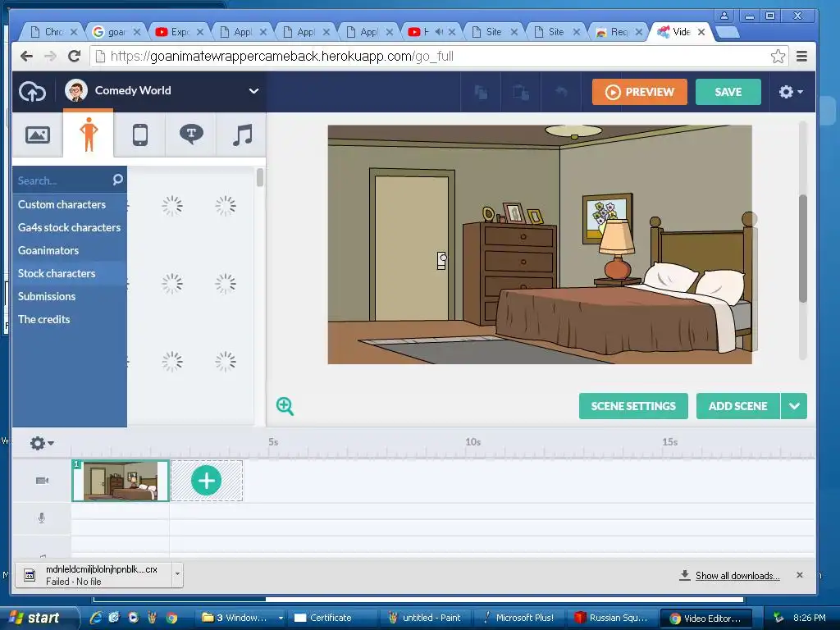Click the paste icon in top toolbar
The height and width of the screenshot is (630, 840).
tap(521, 92)
